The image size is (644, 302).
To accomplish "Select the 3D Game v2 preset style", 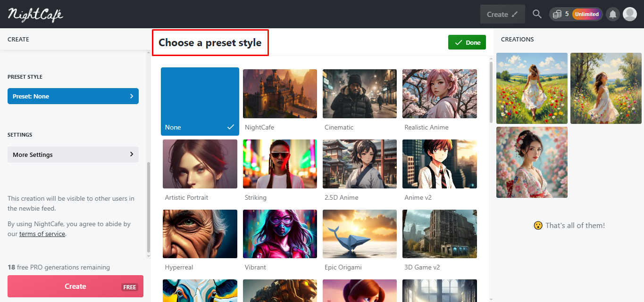I will click(440, 240).
